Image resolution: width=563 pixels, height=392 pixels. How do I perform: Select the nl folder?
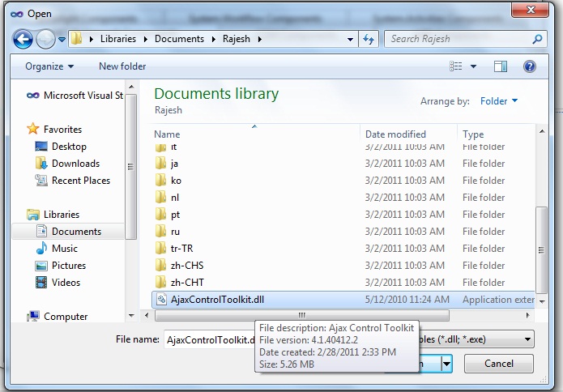[343, 198]
